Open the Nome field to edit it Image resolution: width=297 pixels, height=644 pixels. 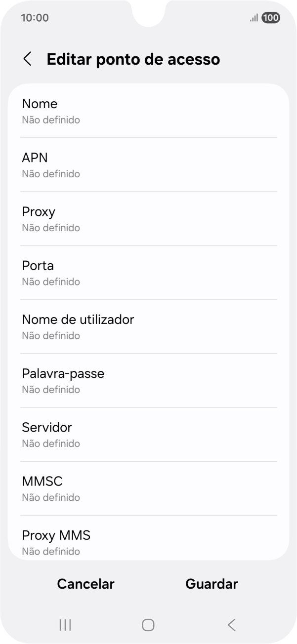click(148, 111)
